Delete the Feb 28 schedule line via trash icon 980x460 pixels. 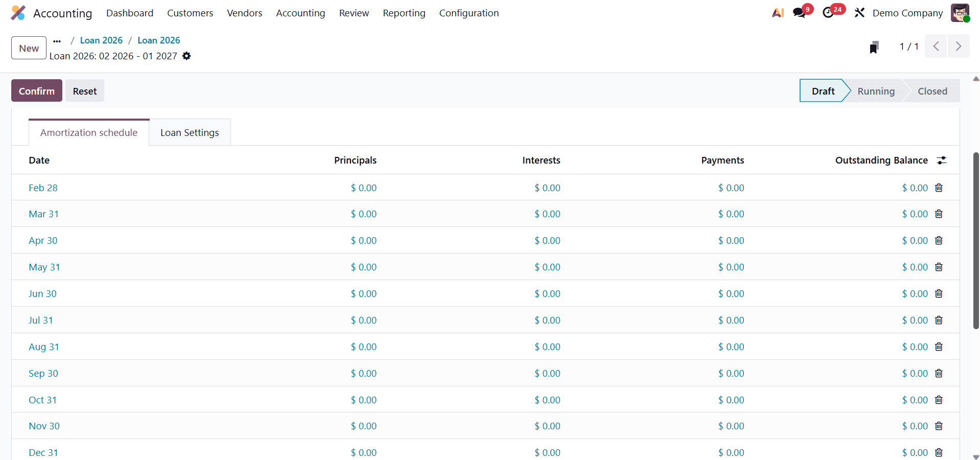pos(939,188)
